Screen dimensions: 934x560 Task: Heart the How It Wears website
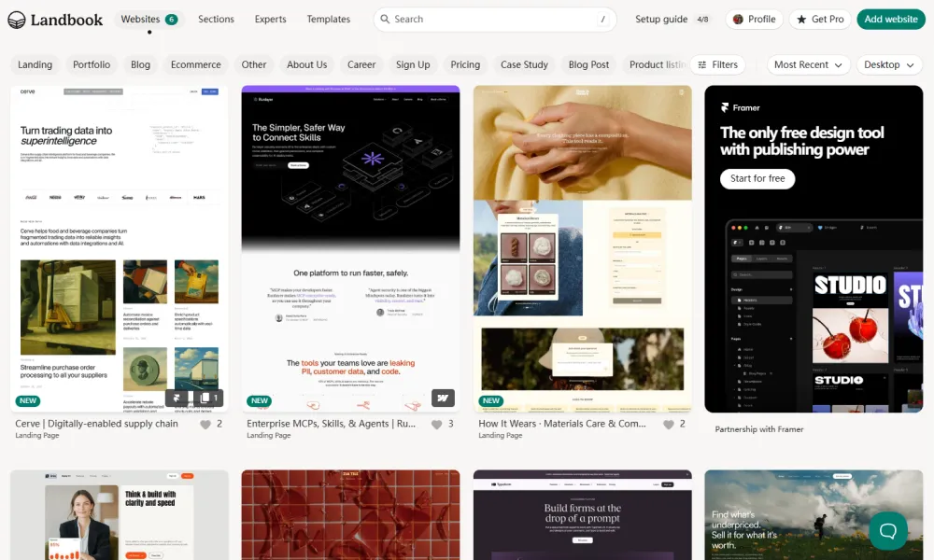(x=668, y=424)
